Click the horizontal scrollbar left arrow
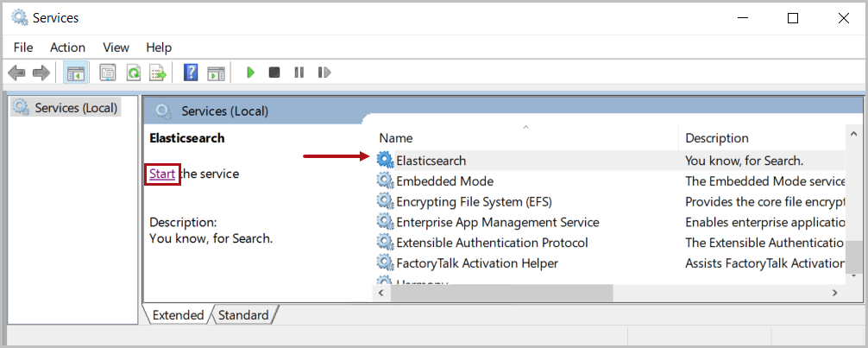Image resolution: width=868 pixels, height=348 pixels. point(381,293)
